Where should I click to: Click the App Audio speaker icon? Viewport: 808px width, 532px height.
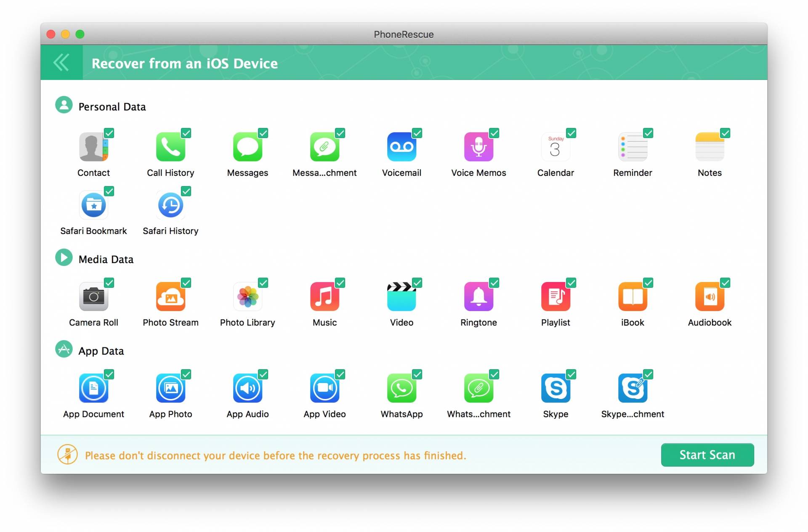coord(247,388)
